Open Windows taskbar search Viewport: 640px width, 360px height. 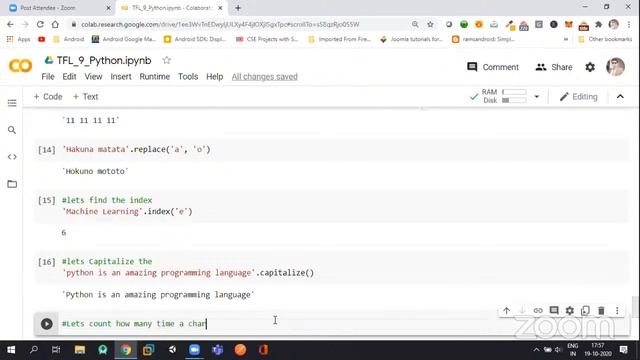(x=34, y=350)
